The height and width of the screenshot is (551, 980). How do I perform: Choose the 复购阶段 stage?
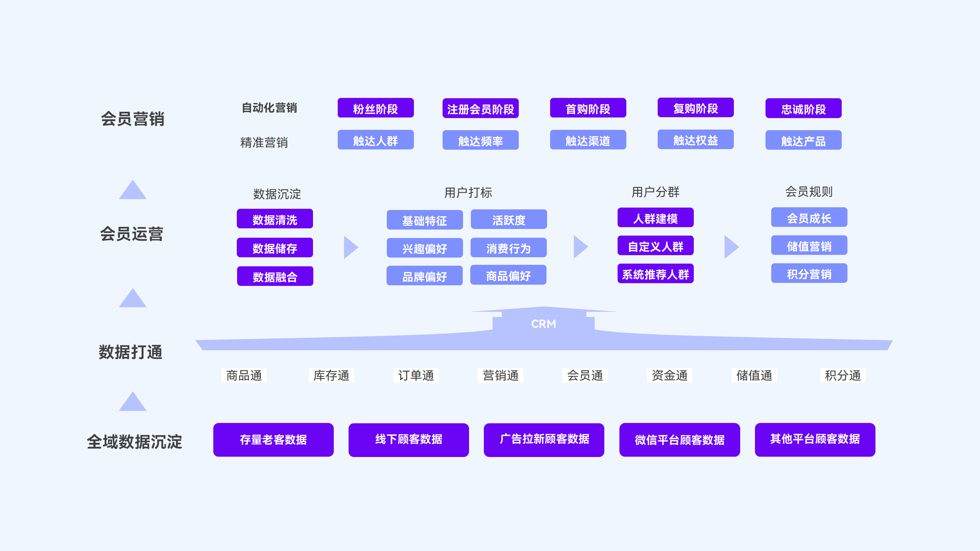[695, 108]
